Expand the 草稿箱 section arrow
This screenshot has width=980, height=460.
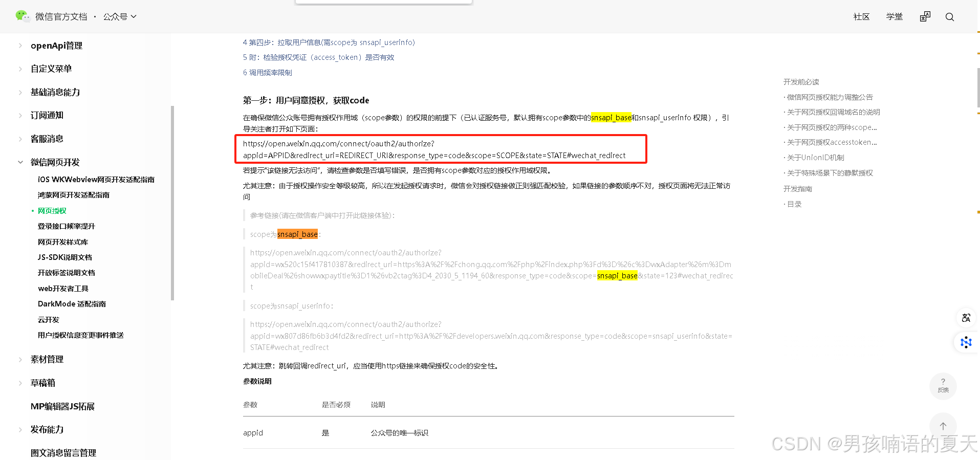[20, 383]
